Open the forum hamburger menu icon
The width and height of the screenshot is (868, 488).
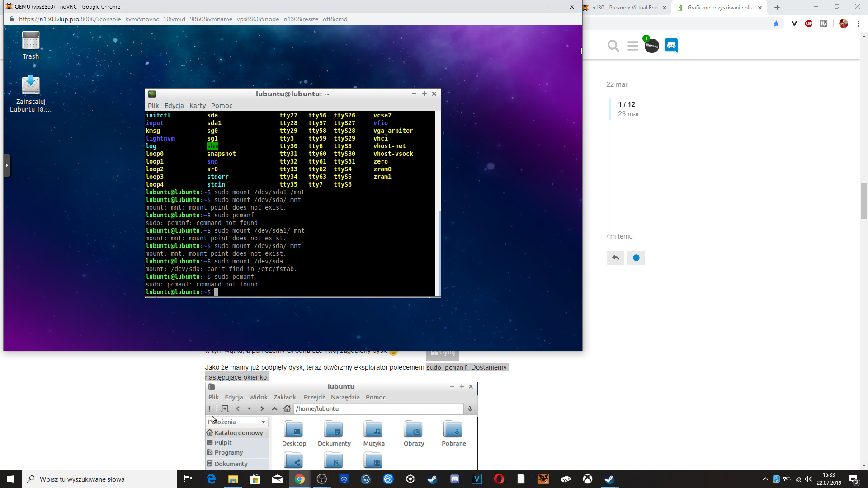(x=632, y=46)
